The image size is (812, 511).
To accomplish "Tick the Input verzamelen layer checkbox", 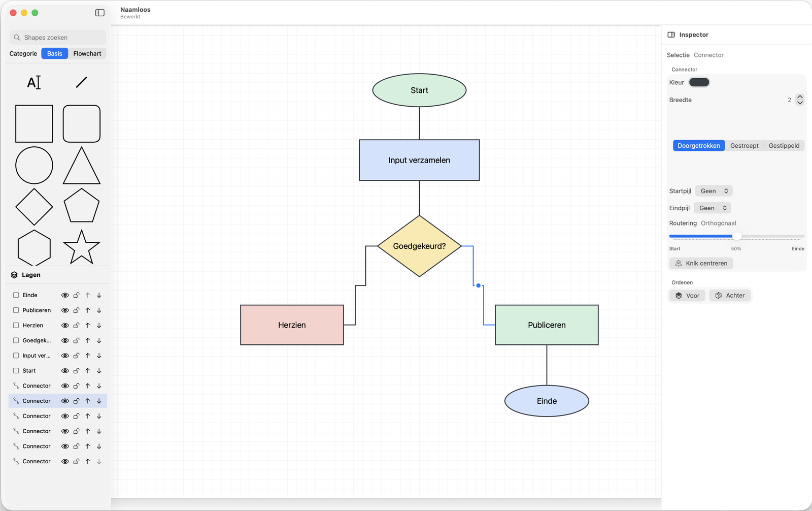I will [x=16, y=356].
